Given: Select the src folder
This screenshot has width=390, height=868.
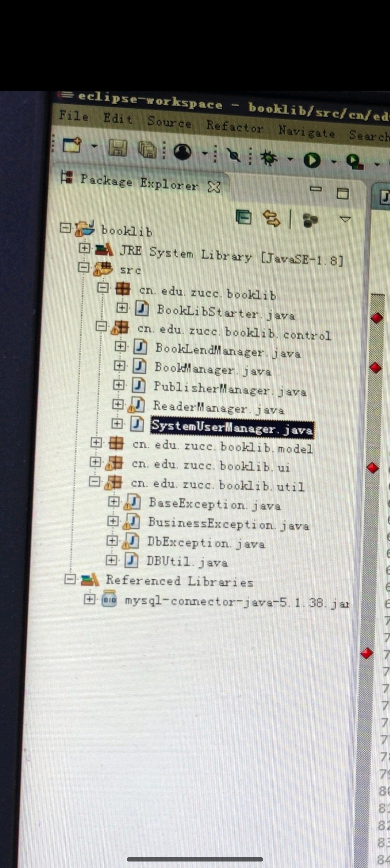Looking at the screenshot, I should click(x=130, y=270).
